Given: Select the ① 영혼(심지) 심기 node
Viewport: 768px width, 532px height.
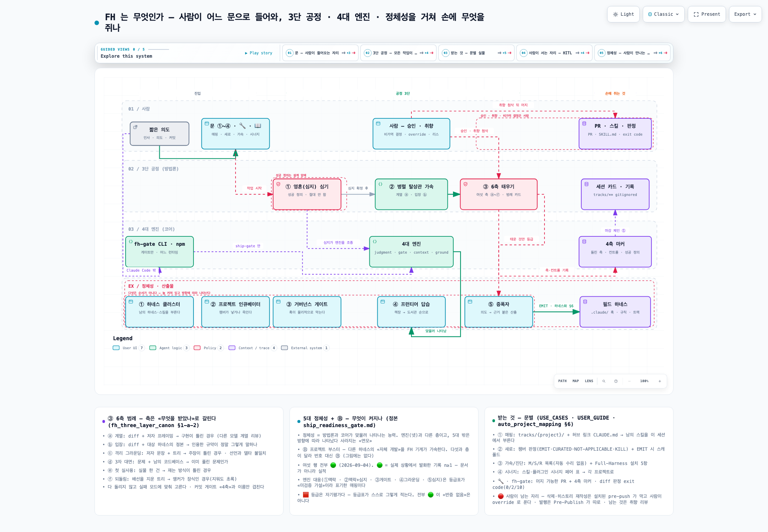Looking at the screenshot, I should tap(307, 194).
